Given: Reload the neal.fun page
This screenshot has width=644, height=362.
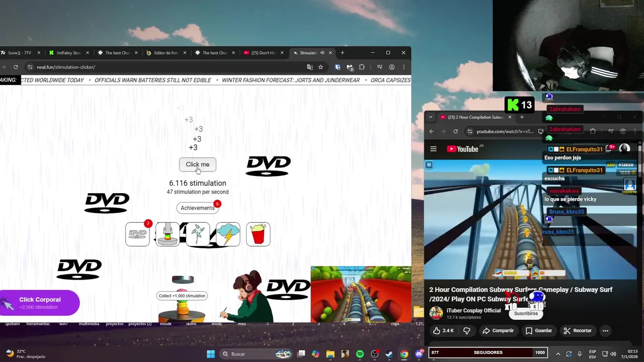Looking at the screenshot, I should click(16, 67).
